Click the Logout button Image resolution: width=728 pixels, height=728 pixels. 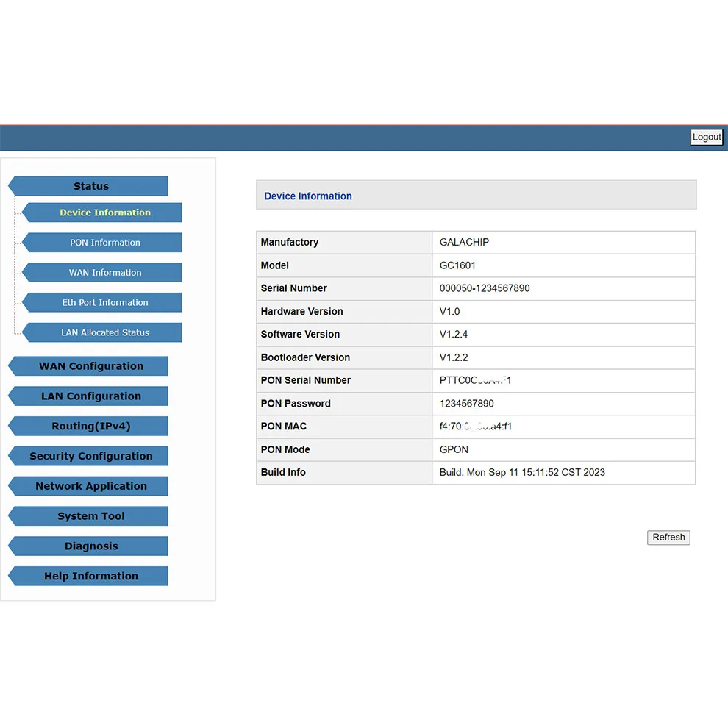tap(706, 137)
